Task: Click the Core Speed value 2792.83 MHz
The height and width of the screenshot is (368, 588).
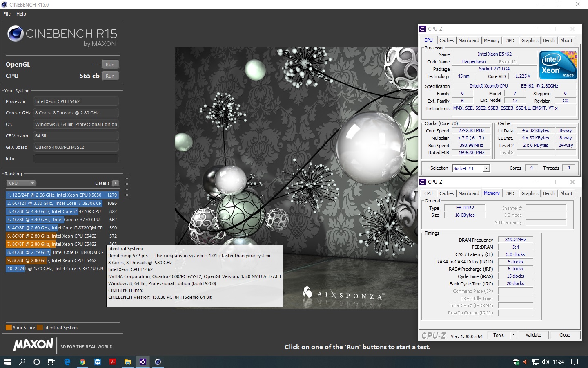Action: 471,131
